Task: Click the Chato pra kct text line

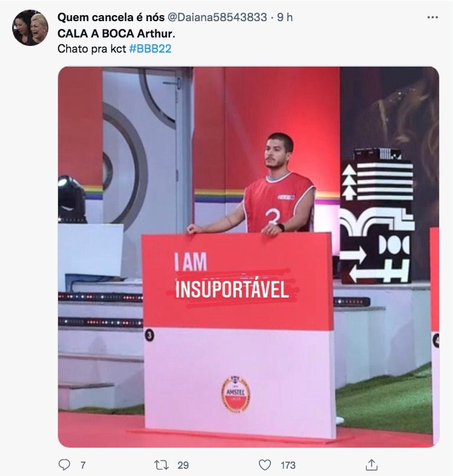Action: 92,48
